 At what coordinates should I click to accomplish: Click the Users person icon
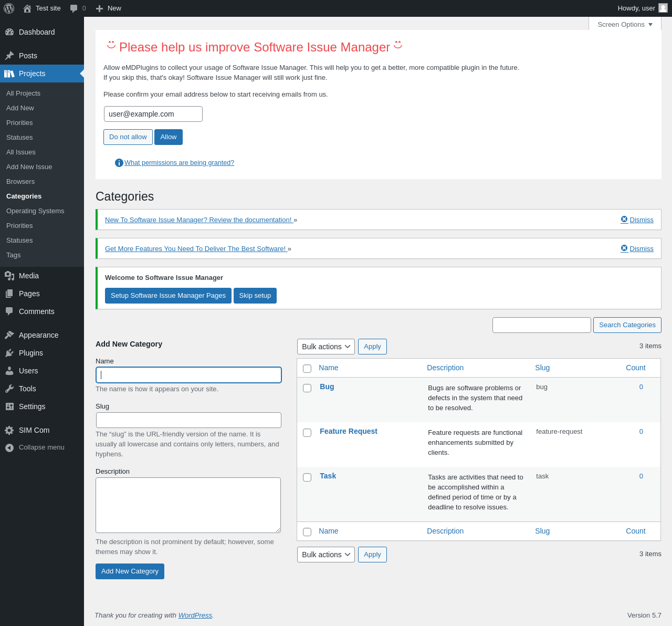[x=9, y=371]
